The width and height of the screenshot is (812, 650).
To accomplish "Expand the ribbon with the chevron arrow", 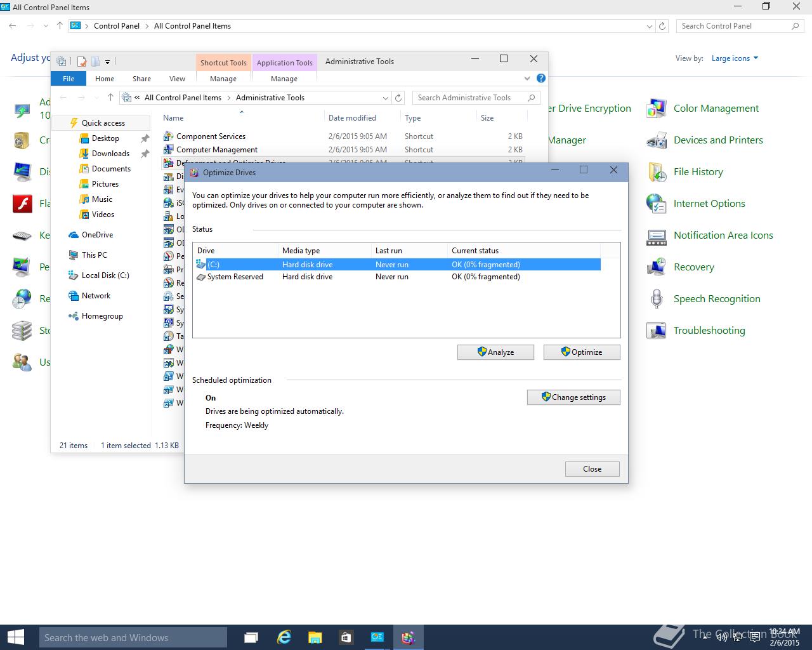I will pyautogui.click(x=527, y=79).
